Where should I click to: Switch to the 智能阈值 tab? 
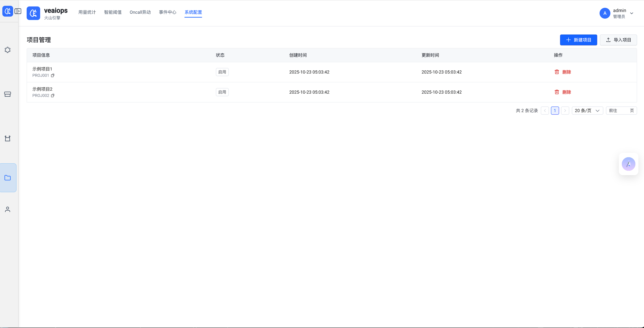click(113, 12)
